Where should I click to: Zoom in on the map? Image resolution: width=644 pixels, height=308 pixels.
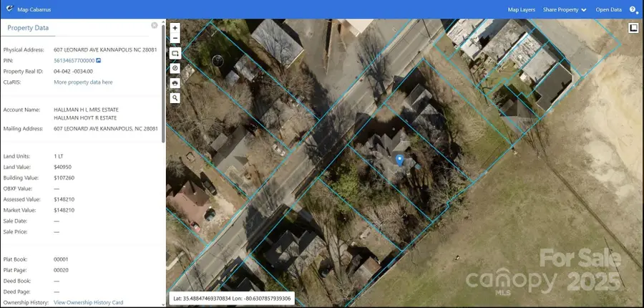[175, 28]
